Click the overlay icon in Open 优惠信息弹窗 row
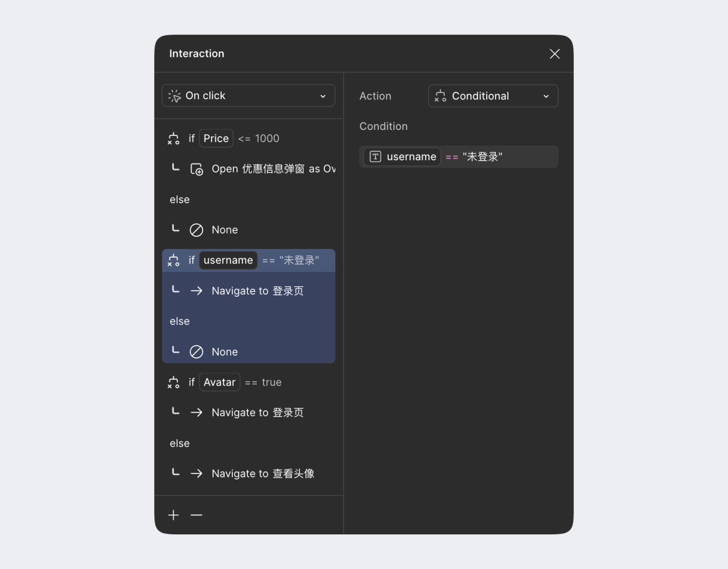The width and height of the screenshot is (728, 569). click(x=196, y=169)
